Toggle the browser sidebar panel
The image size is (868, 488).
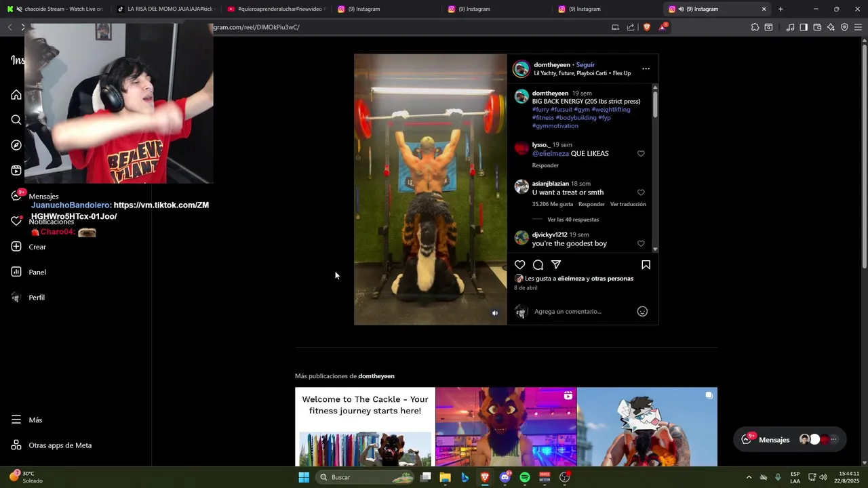tap(804, 27)
